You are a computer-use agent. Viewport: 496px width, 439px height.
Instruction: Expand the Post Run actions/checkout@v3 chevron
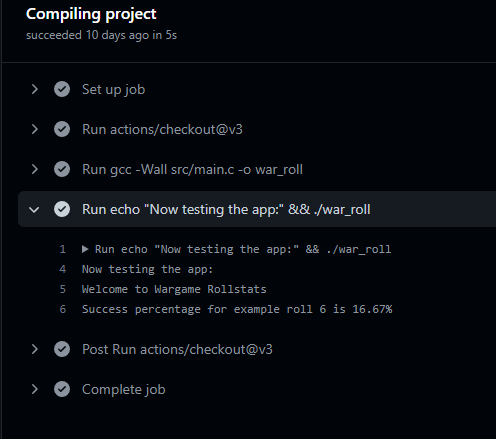[34, 349]
